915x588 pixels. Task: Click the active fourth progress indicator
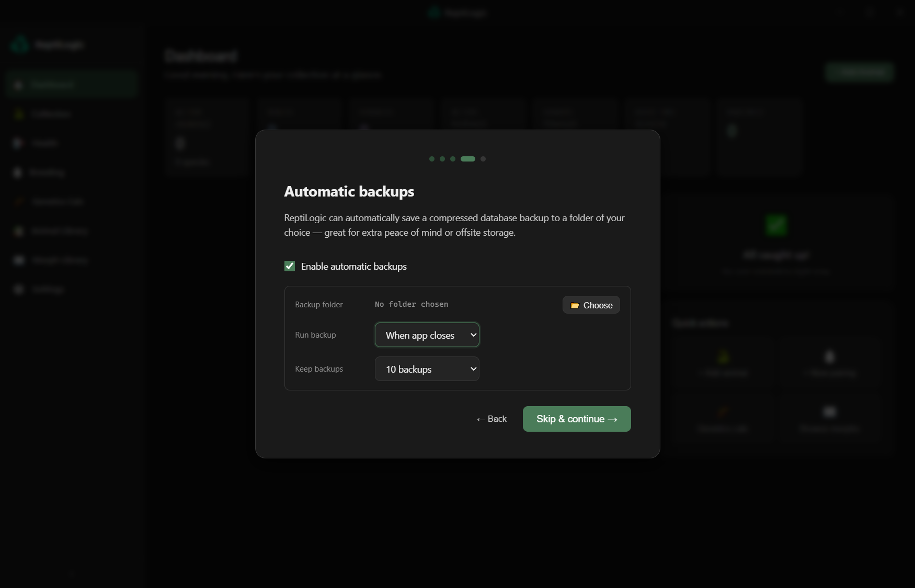click(468, 159)
